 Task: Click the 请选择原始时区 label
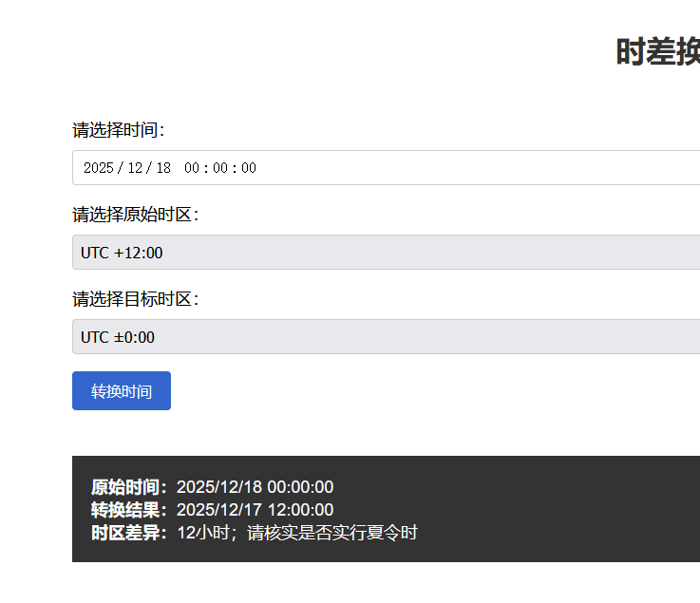click(135, 215)
